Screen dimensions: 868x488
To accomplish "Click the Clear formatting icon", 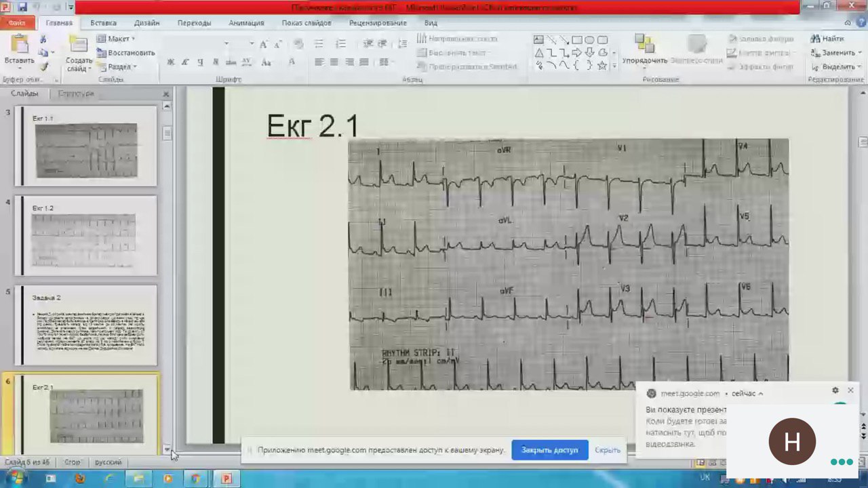I will pos(298,44).
